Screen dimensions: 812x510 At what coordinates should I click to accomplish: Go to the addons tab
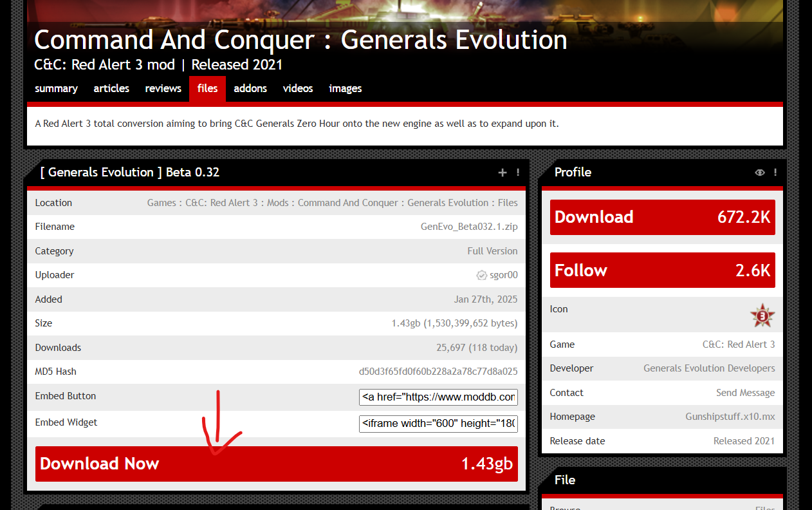(x=250, y=89)
